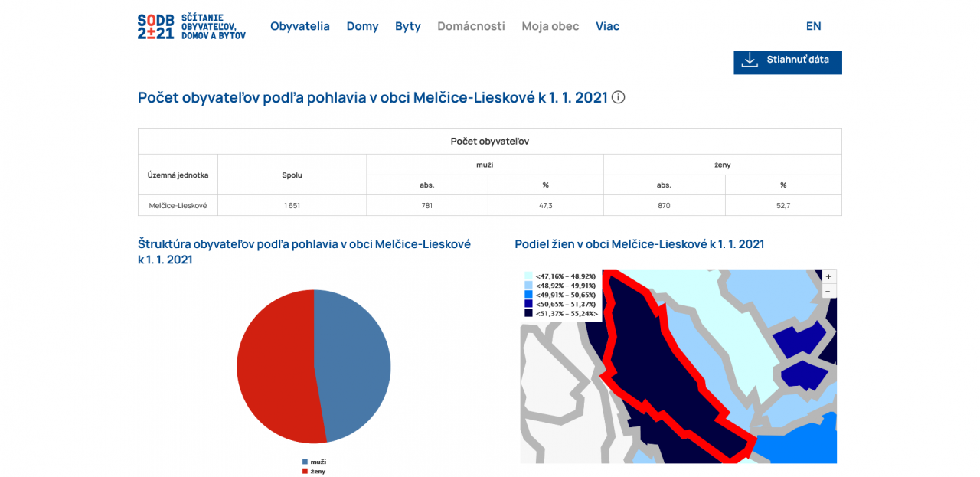
Task: Click the lightest legend swatch 47,16% – 48,92%
Action: 528,276
